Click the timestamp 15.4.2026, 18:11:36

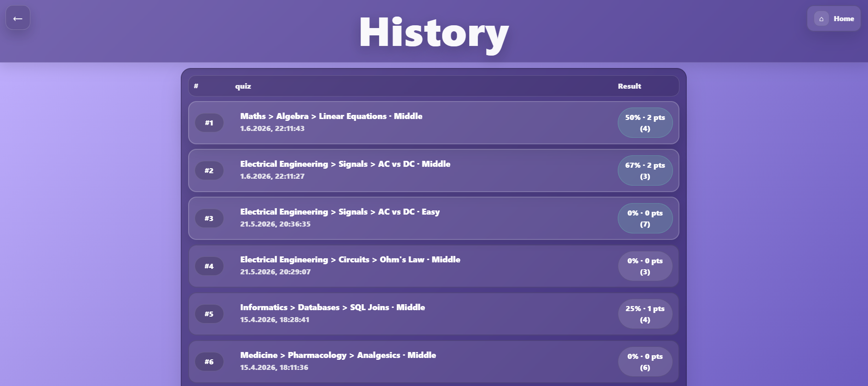click(274, 368)
